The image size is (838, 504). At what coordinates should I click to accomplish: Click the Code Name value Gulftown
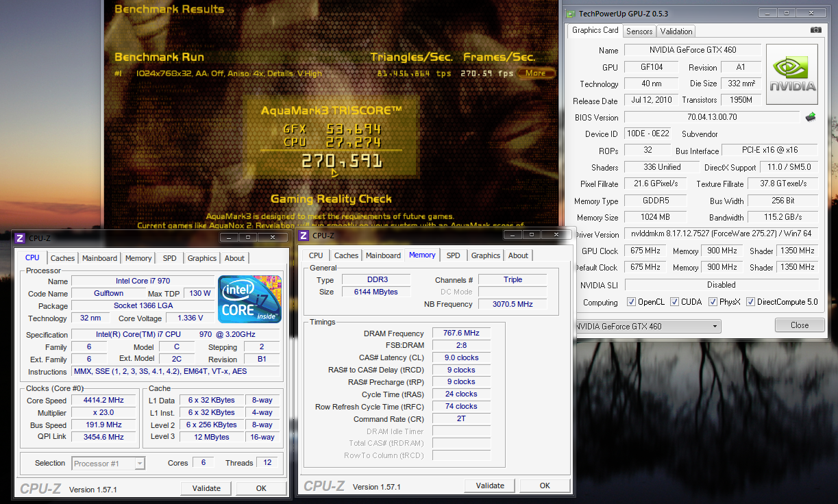click(x=108, y=293)
